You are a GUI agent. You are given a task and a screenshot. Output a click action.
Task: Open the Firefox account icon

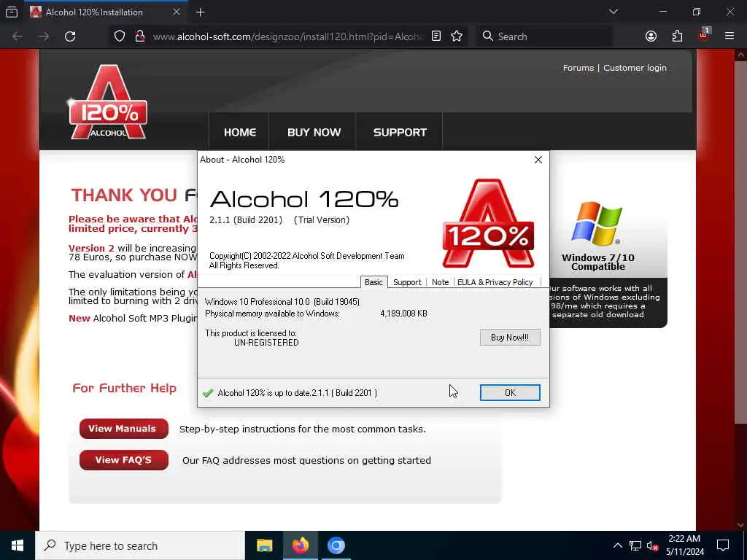651,36
